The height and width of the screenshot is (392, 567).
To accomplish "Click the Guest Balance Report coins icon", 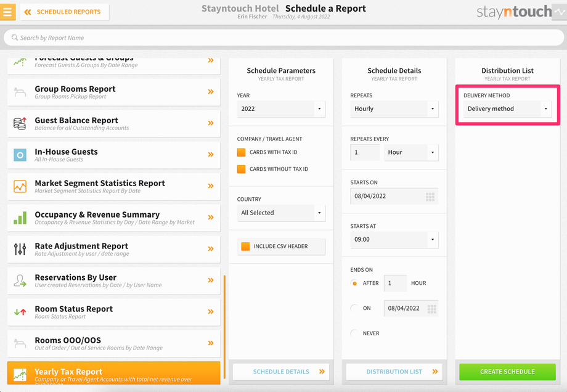I will coord(20,124).
